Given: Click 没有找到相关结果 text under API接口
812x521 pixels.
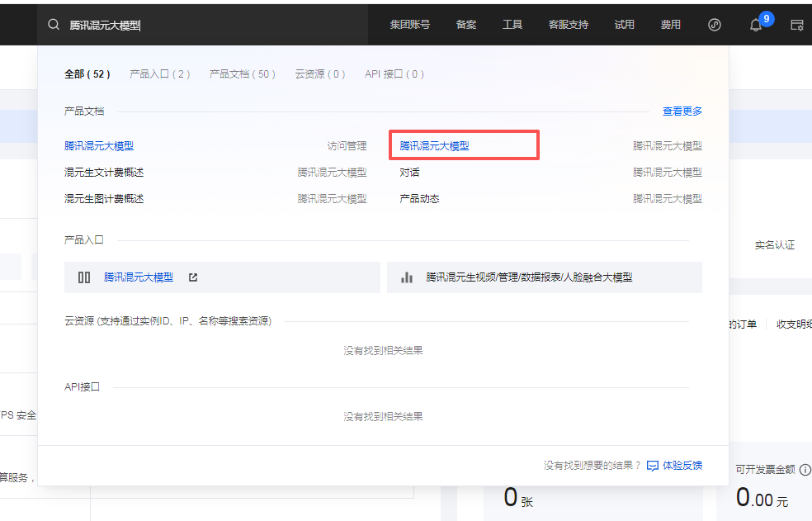Looking at the screenshot, I should tap(383, 417).
